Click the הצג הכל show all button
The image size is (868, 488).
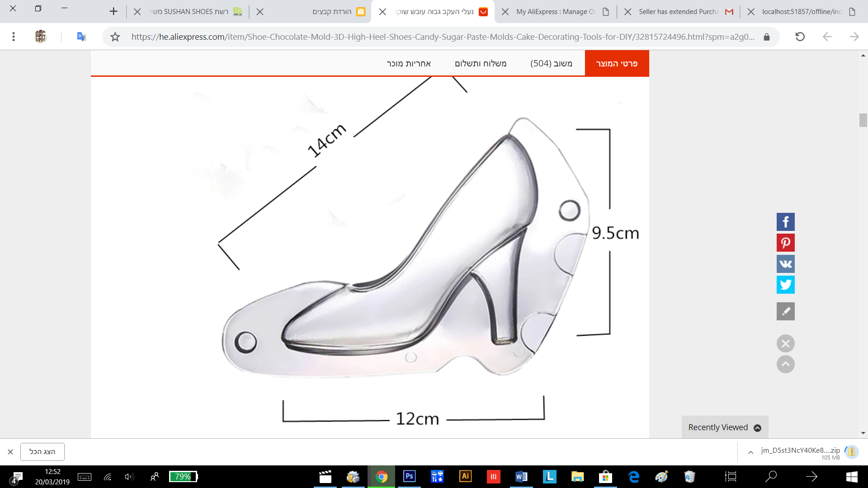tap(42, 452)
